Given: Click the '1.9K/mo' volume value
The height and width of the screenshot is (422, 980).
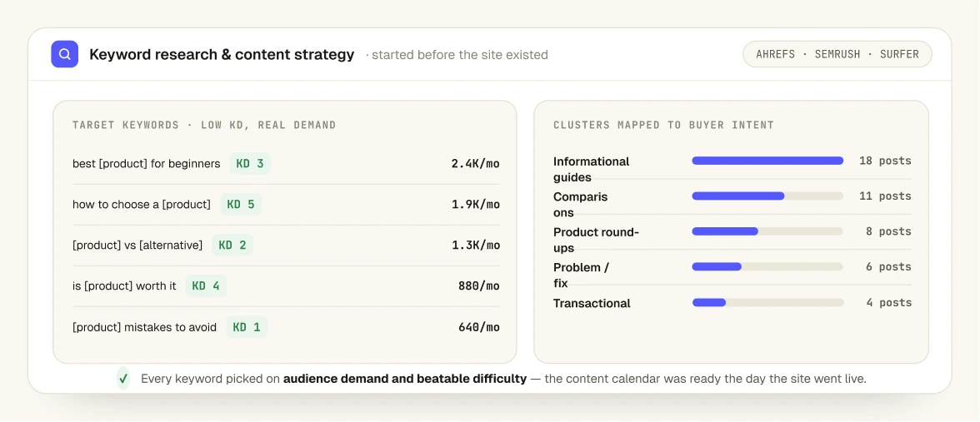Looking at the screenshot, I should [x=476, y=205].
